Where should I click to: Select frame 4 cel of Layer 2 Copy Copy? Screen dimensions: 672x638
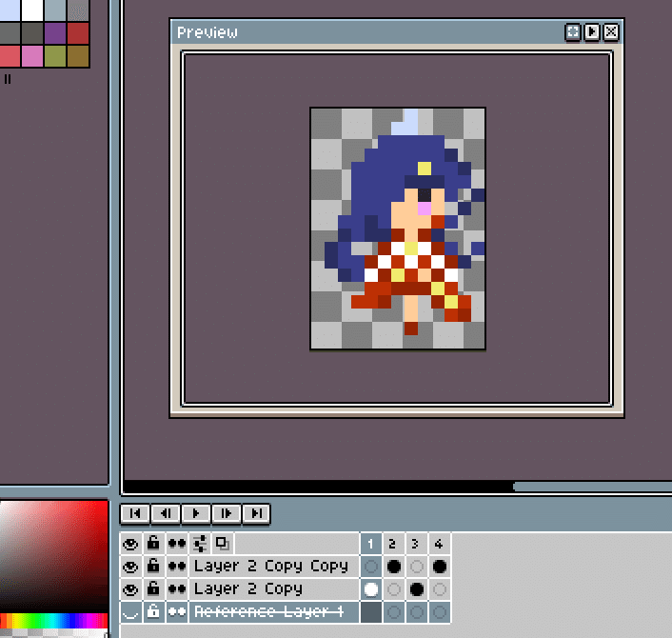(x=440, y=567)
